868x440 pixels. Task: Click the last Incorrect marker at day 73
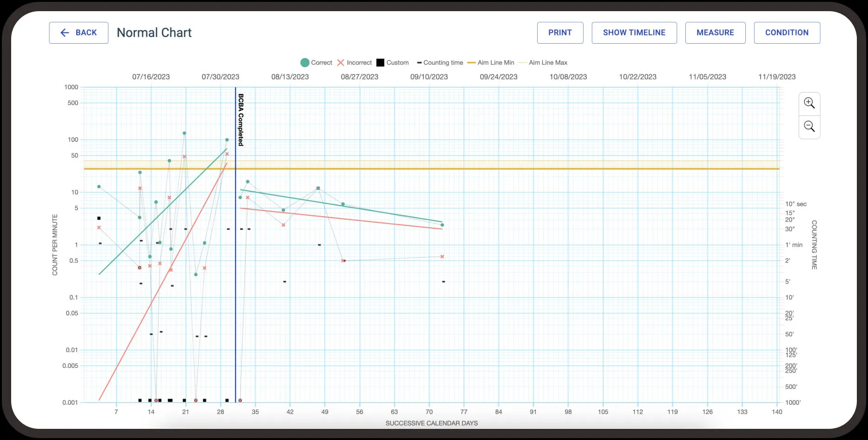tap(442, 257)
